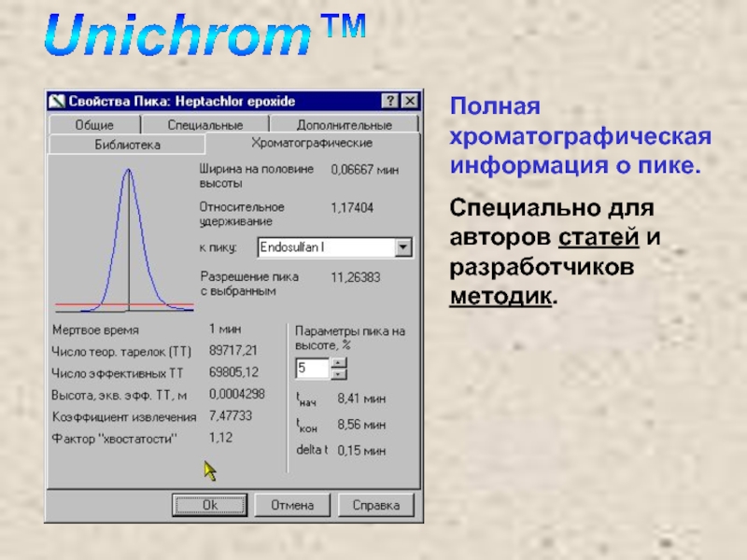Click the start time value 8,41 мин
Image resolution: width=747 pixels, height=560 pixels.
click(x=361, y=399)
